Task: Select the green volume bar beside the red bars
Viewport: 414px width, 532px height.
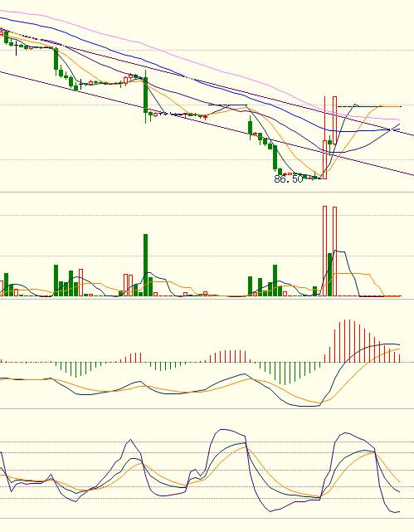Action: [329, 275]
